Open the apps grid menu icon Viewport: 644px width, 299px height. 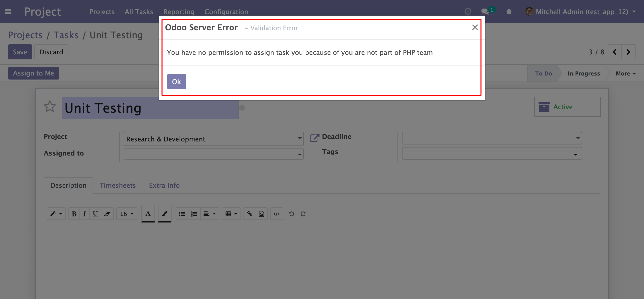click(8, 12)
